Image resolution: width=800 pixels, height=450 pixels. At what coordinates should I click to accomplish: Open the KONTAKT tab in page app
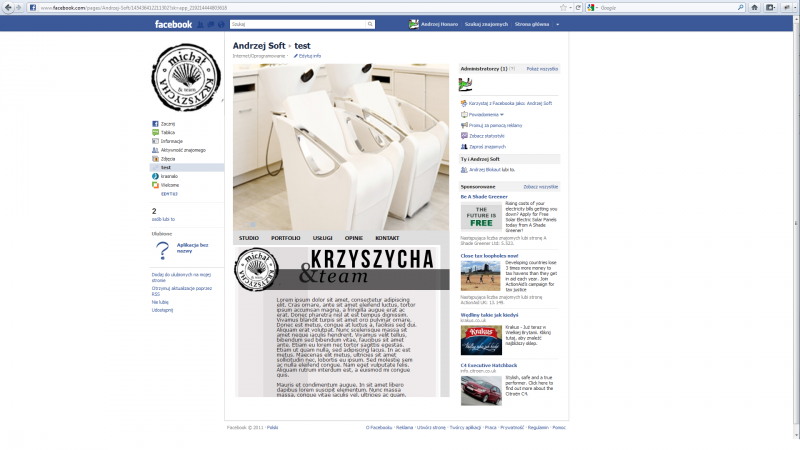coord(387,237)
